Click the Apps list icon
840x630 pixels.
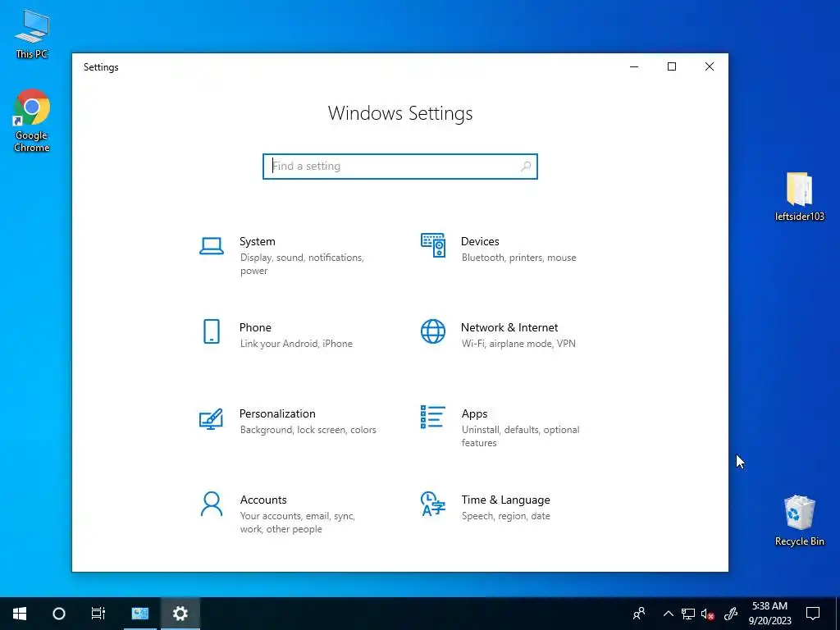click(x=433, y=417)
